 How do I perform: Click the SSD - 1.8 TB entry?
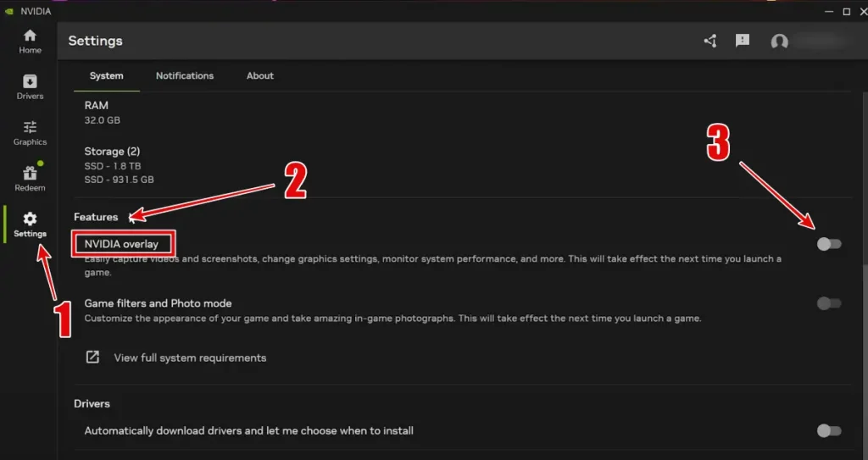113,166
